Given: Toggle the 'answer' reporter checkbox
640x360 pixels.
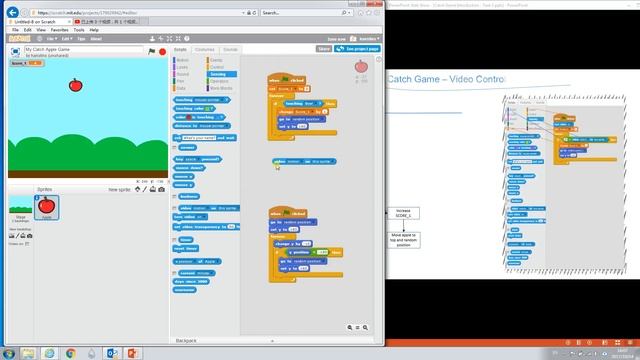Looking at the screenshot, I should tap(175, 148).
